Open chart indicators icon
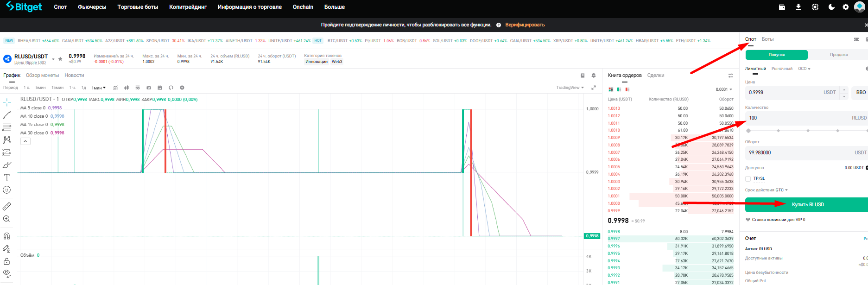Viewport: 868px width, 285px height. click(x=115, y=88)
